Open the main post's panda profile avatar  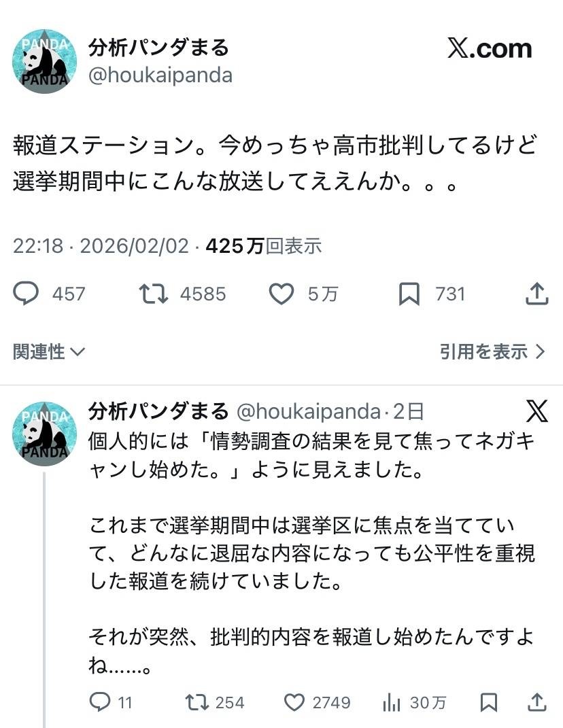click(44, 61)
